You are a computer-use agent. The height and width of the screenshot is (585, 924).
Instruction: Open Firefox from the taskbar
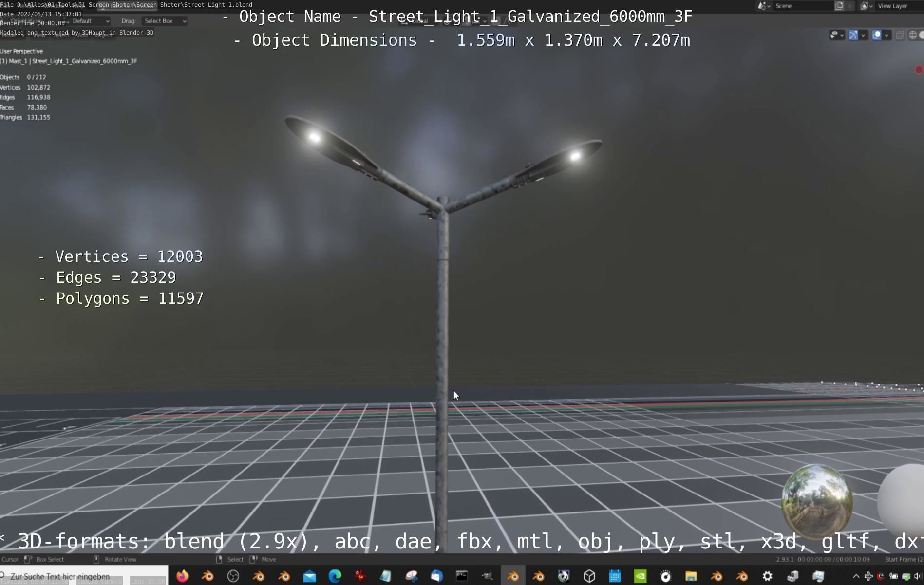click(x=182, y=576)
